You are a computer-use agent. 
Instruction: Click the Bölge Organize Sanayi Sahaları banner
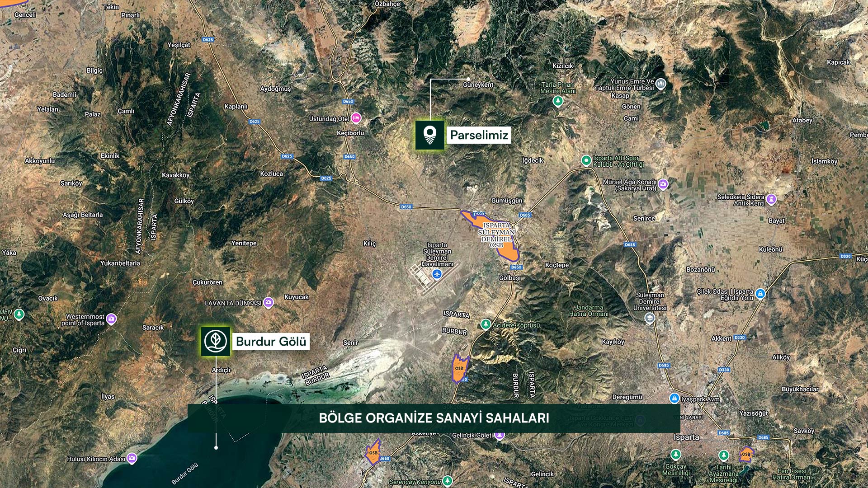(x=434, y=418)
